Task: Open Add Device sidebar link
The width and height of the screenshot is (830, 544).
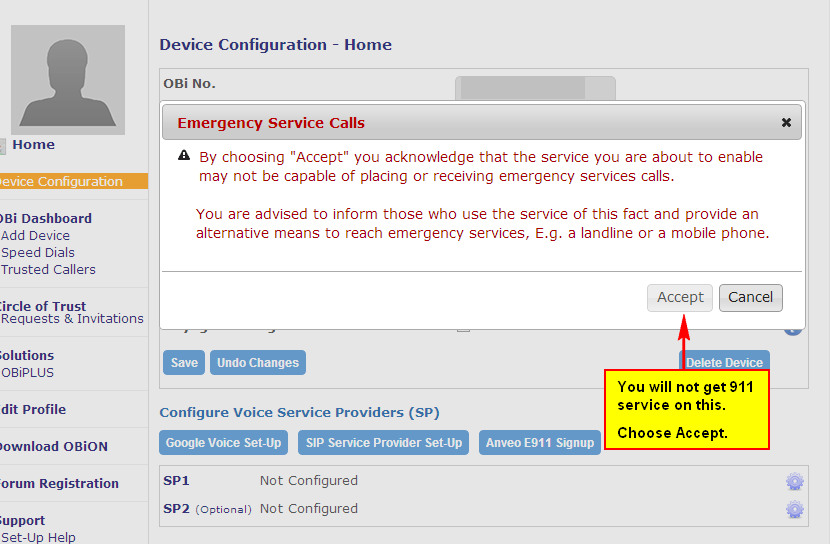Action: (35, 235)
